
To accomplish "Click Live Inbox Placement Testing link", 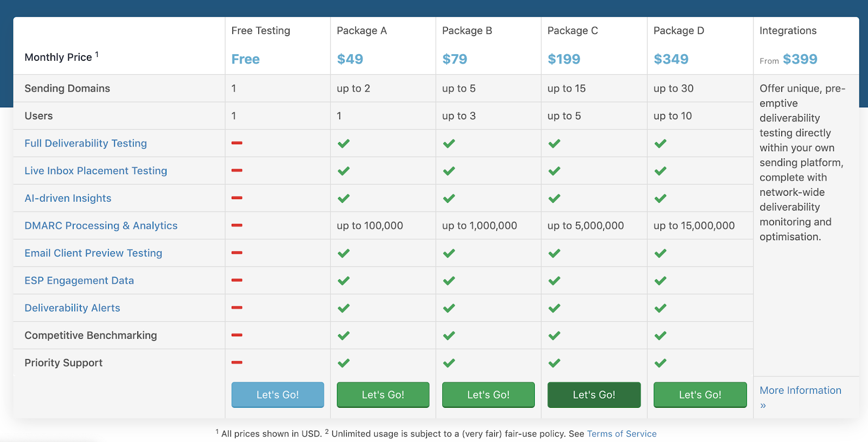I will 95,171.
